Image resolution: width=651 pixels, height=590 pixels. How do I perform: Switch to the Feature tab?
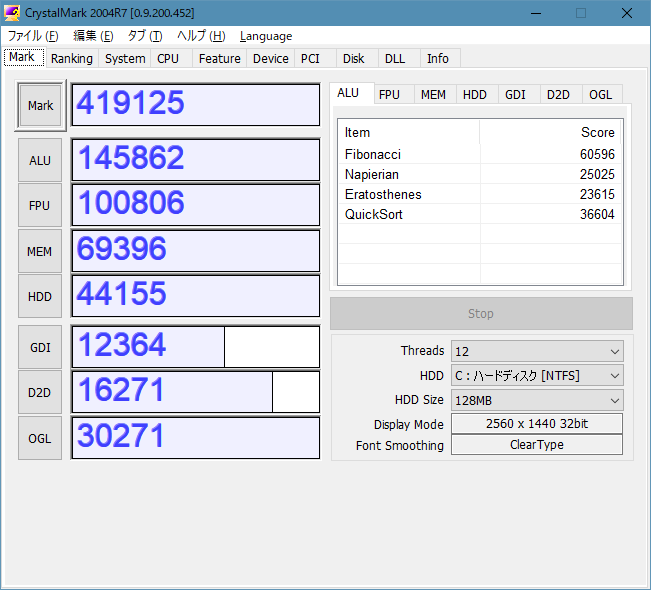coord(220,59)
